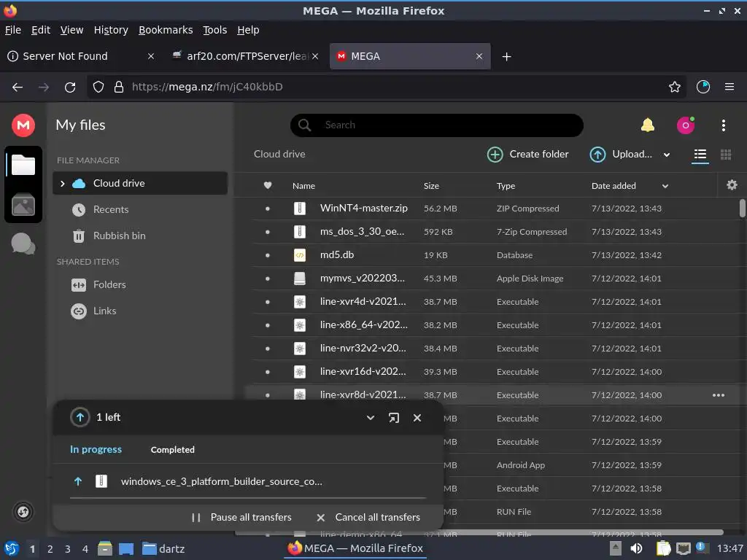
Task: Show Completed transfers tab
Action: point(172,449)
